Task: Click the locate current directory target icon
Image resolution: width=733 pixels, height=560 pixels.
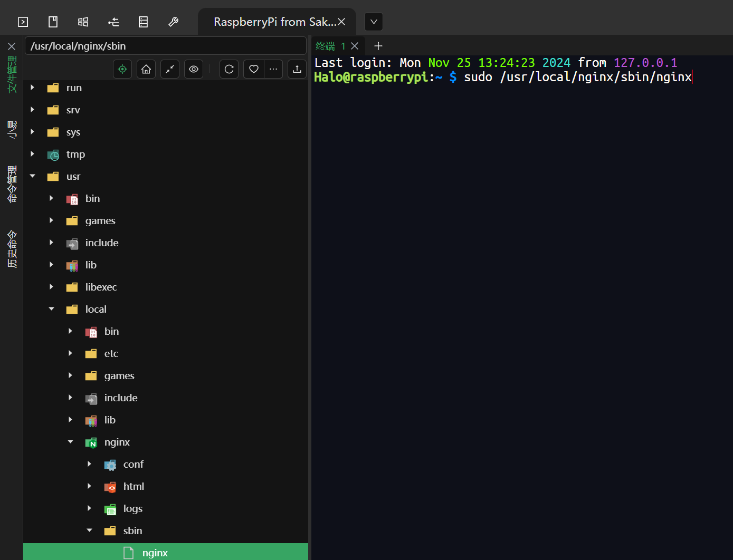Action: (122, 69)
